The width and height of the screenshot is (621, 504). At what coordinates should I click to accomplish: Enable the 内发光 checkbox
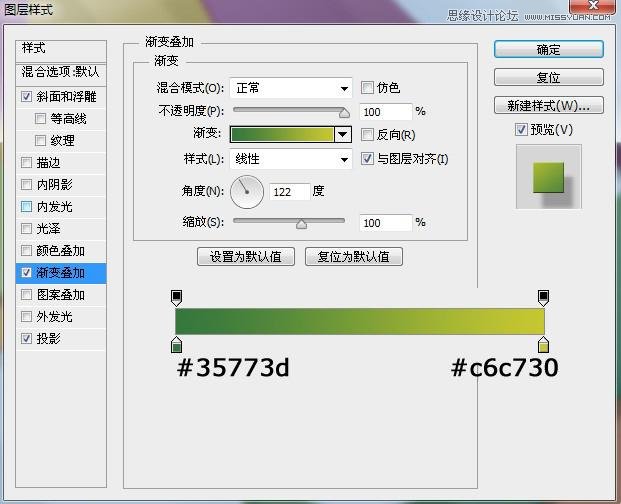point(27,206)
